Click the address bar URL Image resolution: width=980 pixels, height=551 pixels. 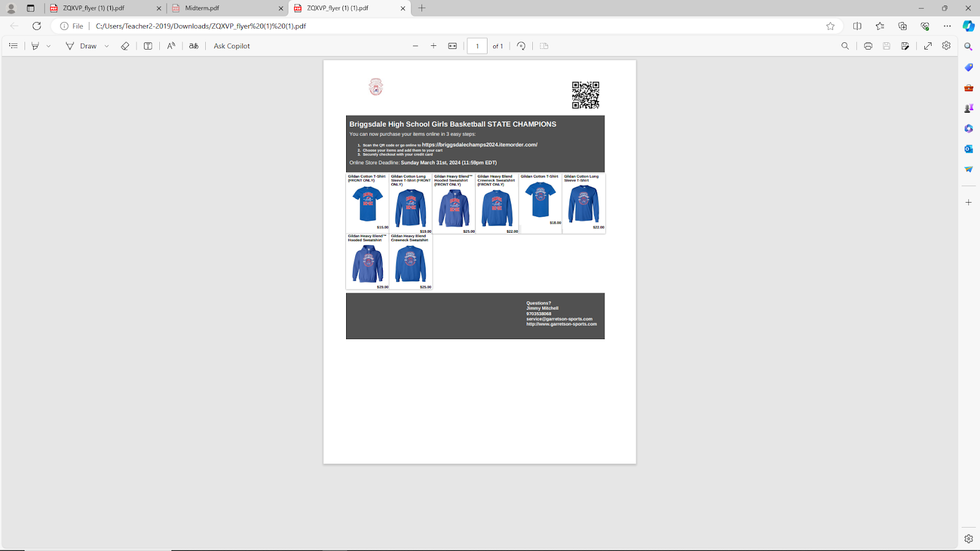coord(201,26)
